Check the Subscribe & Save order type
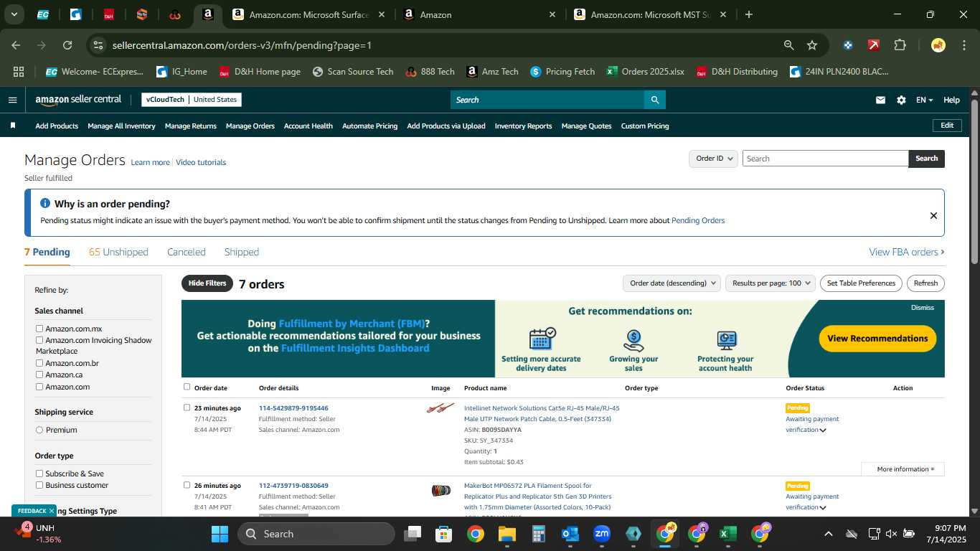This screenshot has width=980, height=551. [39, 474]
